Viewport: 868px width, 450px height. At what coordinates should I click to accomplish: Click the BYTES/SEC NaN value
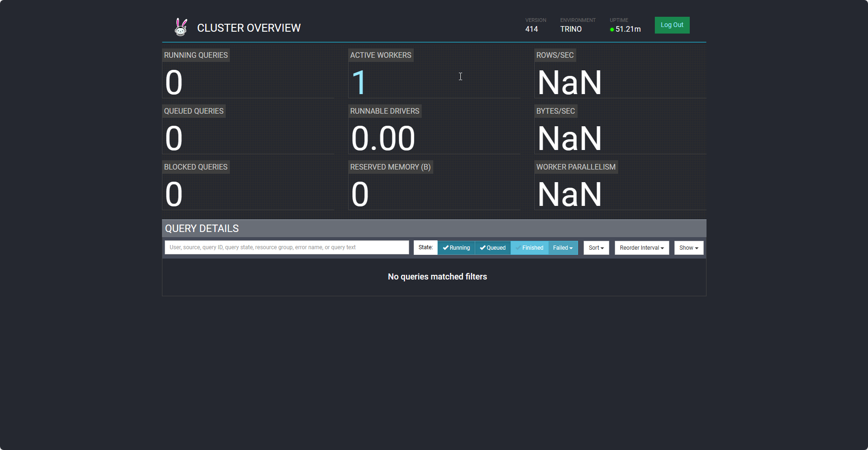tap(570, 138)
